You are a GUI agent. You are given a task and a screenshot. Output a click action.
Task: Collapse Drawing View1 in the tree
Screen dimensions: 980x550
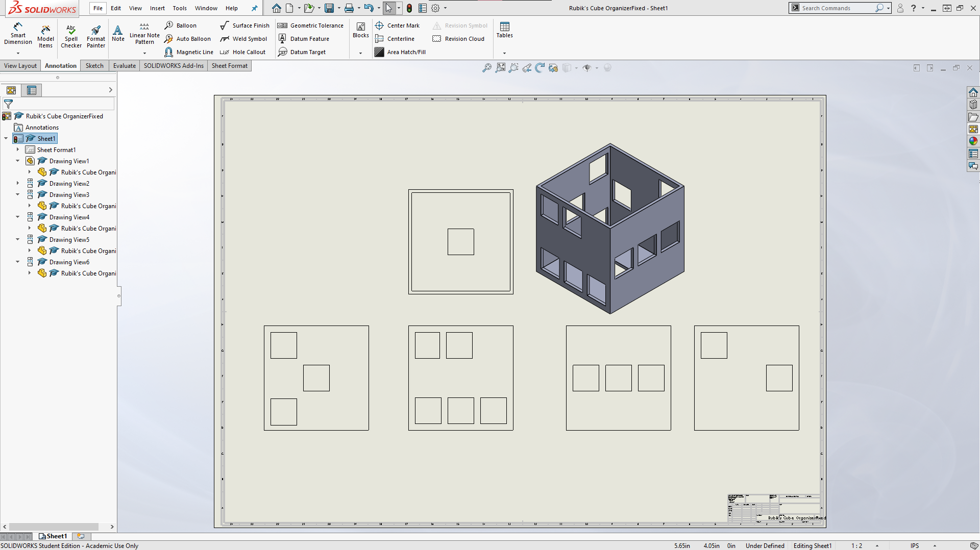tap(18, 160)
